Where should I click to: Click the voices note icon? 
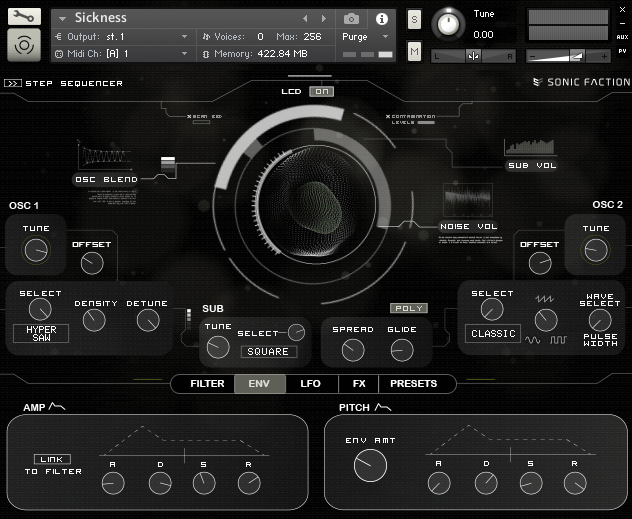pyautogui.click(x=206, y=37)
